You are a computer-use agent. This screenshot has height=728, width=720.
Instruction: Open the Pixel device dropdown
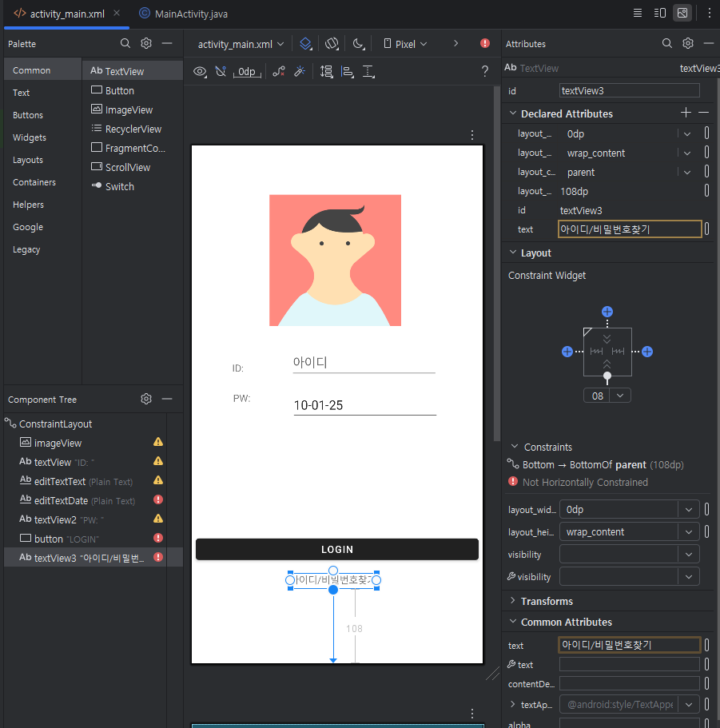pyautogui.click(x=405, y=44)
